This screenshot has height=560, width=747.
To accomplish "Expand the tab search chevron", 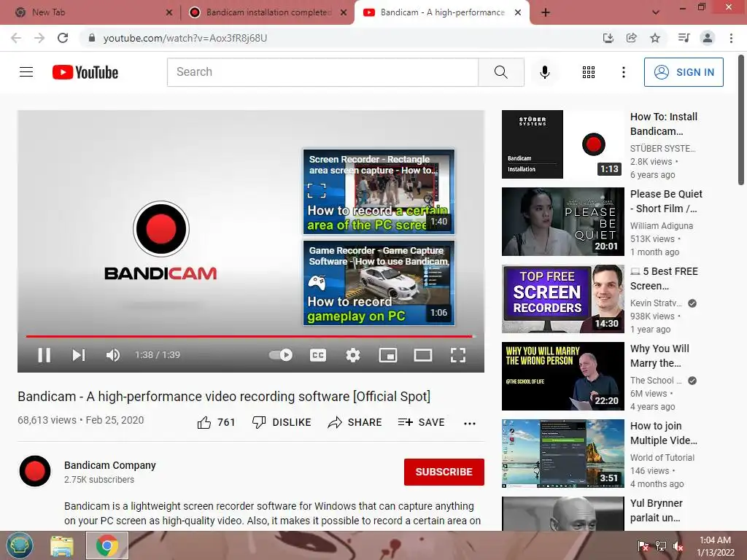I will point(656,12).
